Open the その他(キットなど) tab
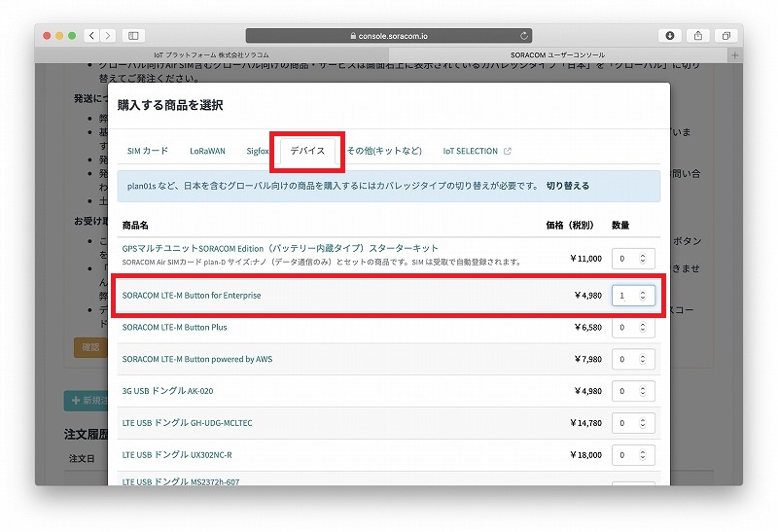This screenshot has height=532, width=778. point(384,151)
